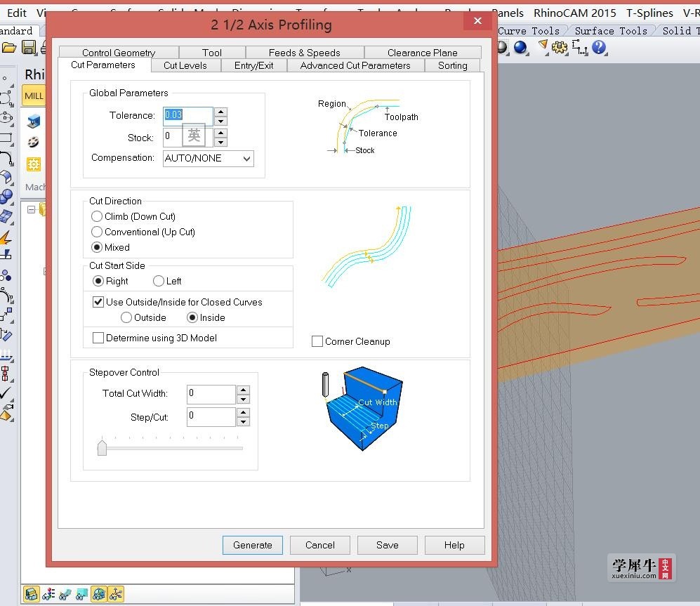Save file using the floppy disk icon
Viewport: 700px width, 606px height.
tap(29, 47)
